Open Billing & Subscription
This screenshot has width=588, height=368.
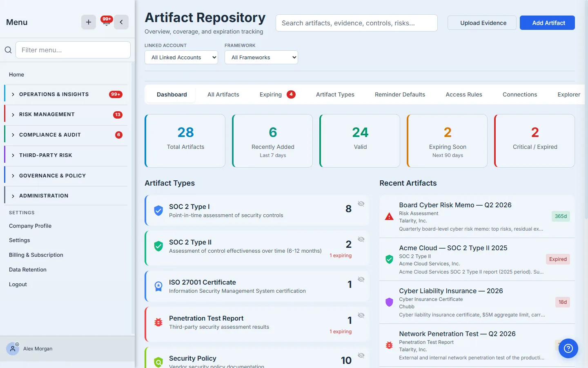pyautogui.click(x=36, y=255)
